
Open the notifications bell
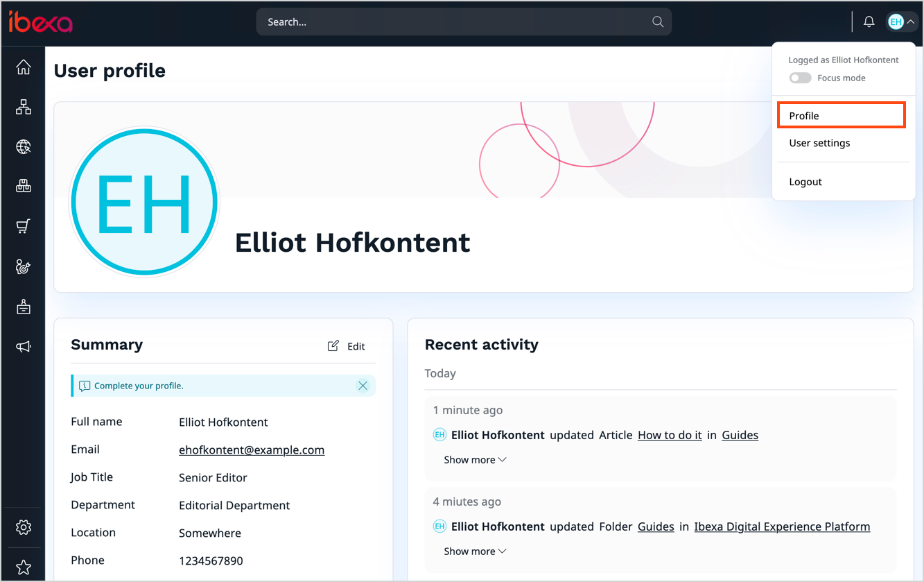point(869,21)
